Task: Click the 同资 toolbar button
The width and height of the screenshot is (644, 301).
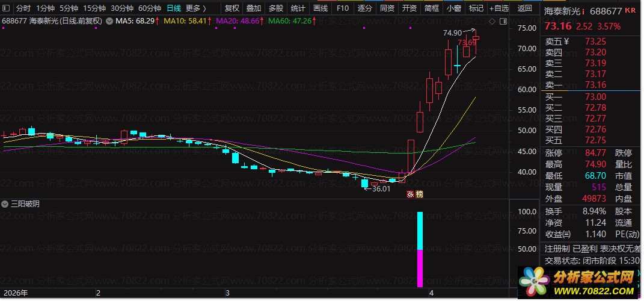Action: (387, 8)
